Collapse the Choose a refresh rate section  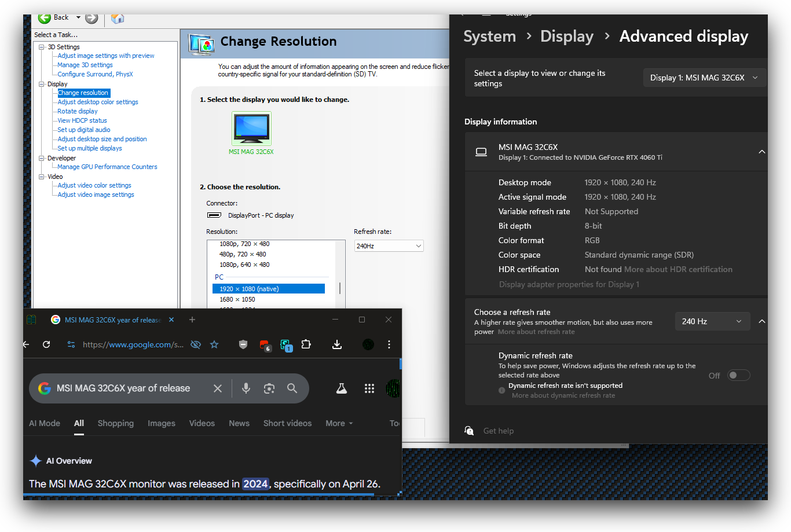(x=762, y=321)
